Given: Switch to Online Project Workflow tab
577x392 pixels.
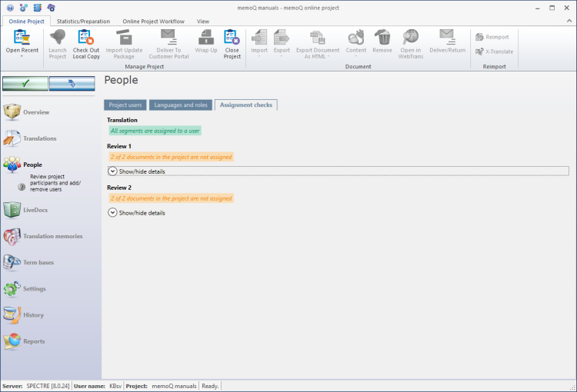Looking at the screenshot, I should click(153, 22).
